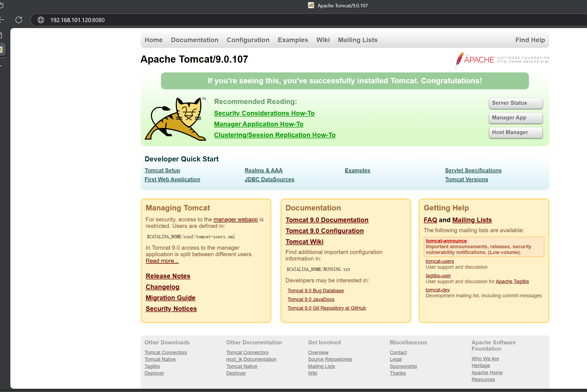Click Mailing Lists link in Getting Help

[x=472, y=220]
